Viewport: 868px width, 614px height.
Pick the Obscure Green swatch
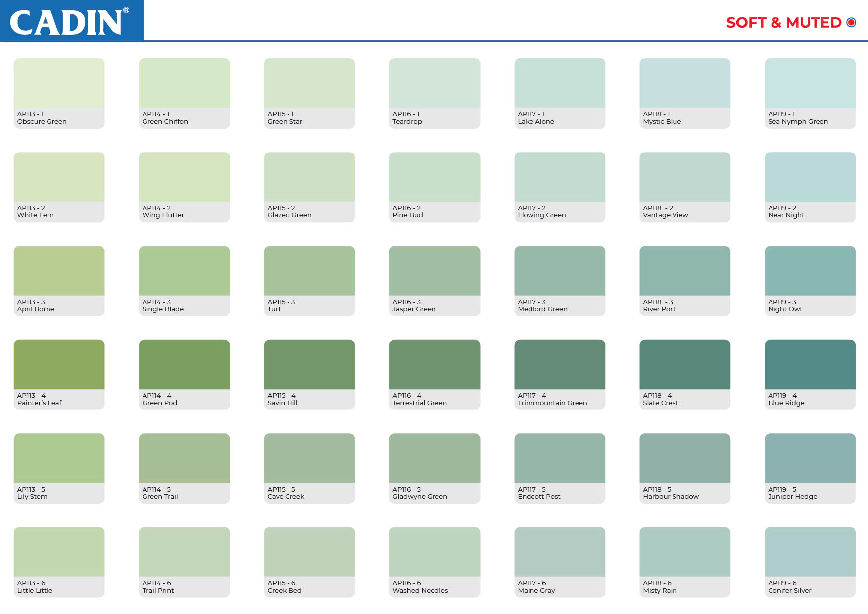click(59, 83)
